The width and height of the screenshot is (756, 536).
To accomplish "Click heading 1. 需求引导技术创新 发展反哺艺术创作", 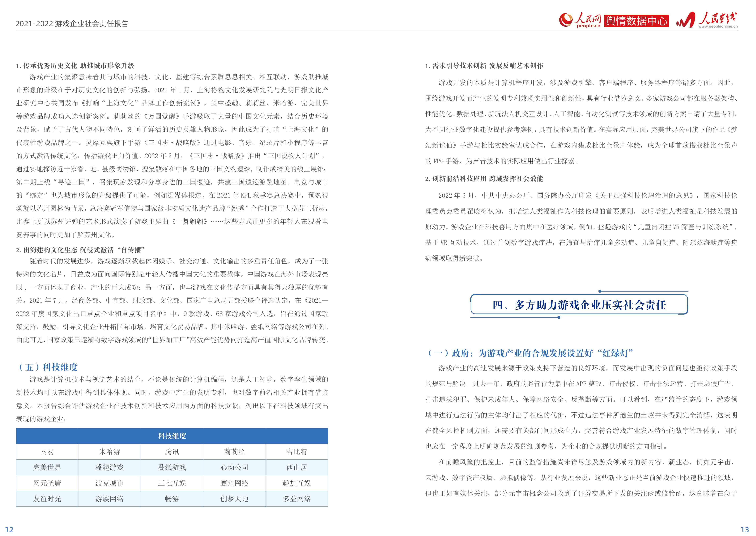I will pos(484,66).
